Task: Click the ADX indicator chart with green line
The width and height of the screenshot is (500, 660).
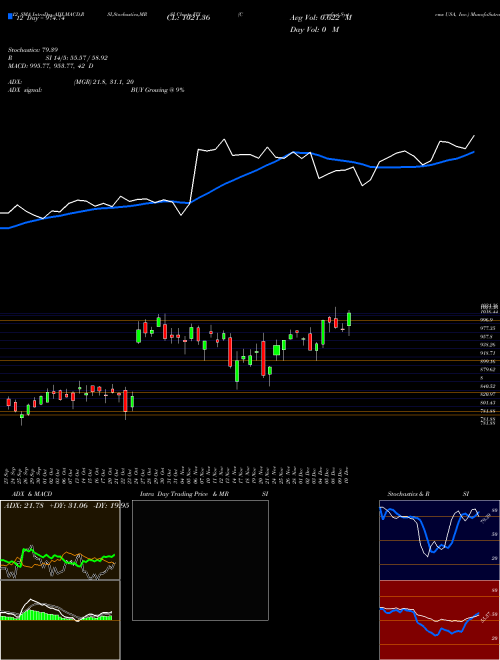Action: pos(60,540)
